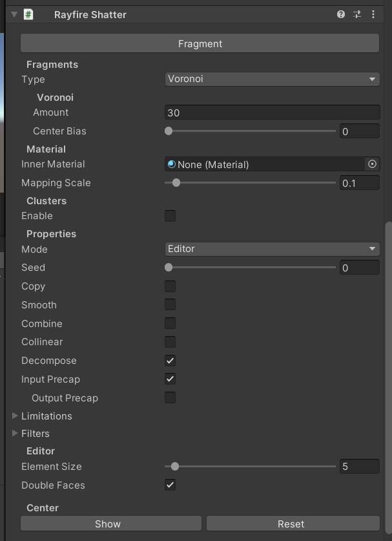Image resolution: width=392 pixels, height=541 pixels.
Task: Click the Reset center button
Action: (293, 524)
